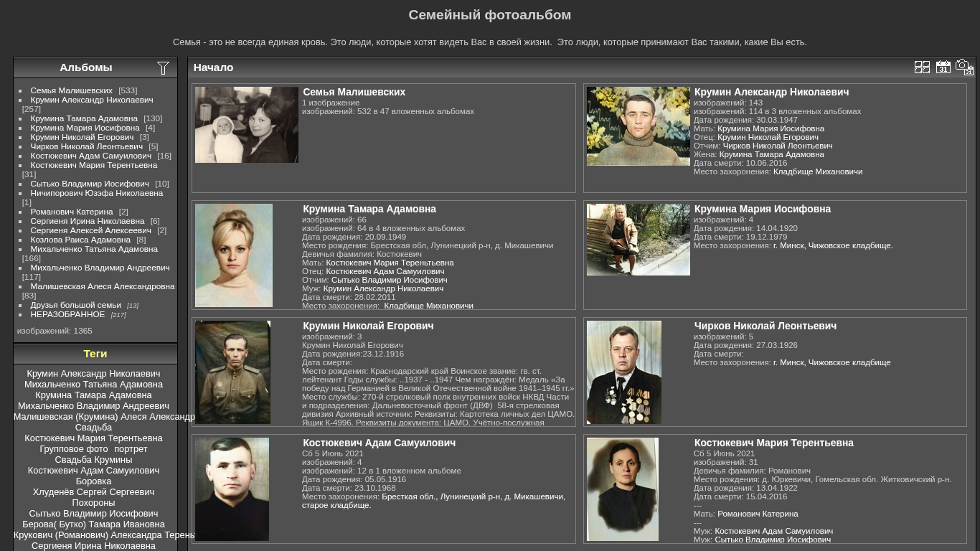Select the Похороны tag

point(93,503)
